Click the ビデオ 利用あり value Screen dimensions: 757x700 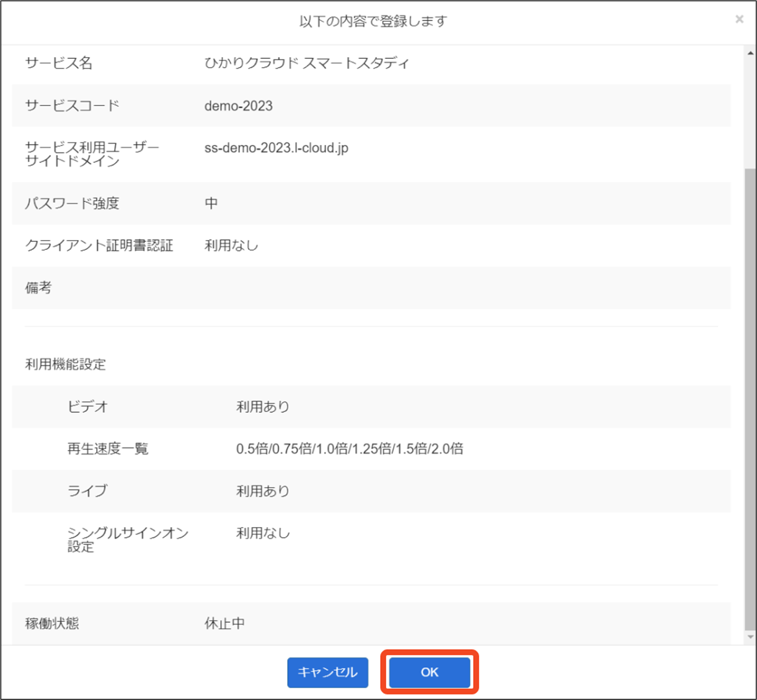click(263, 407)
